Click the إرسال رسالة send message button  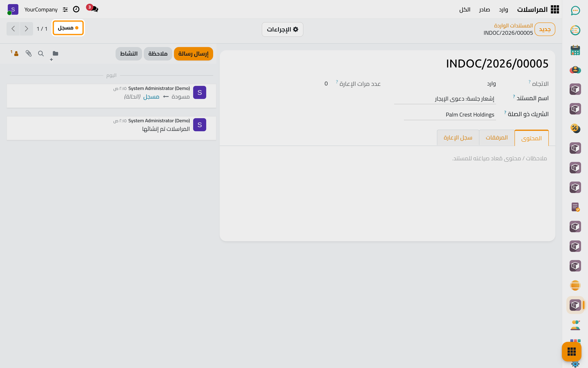point(193,54)
